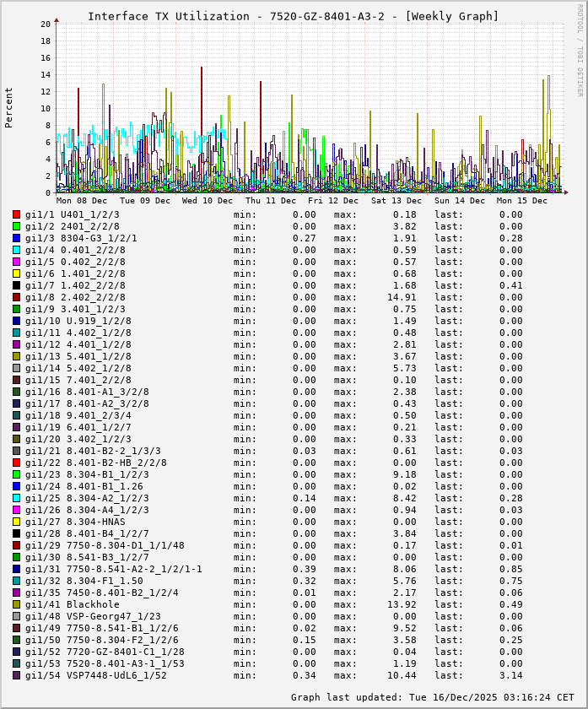Click the olive swatch next to gi1/41 Blackhole

coord(16,604)
